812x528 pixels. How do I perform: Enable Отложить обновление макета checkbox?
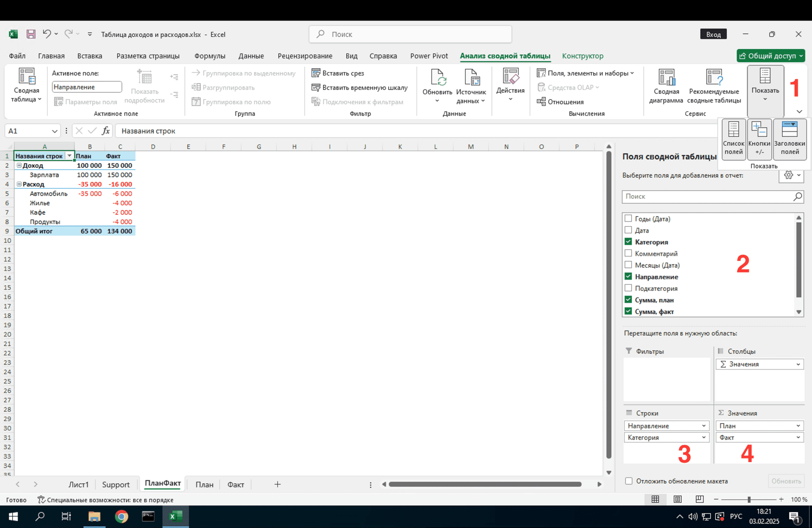(628, 481)
